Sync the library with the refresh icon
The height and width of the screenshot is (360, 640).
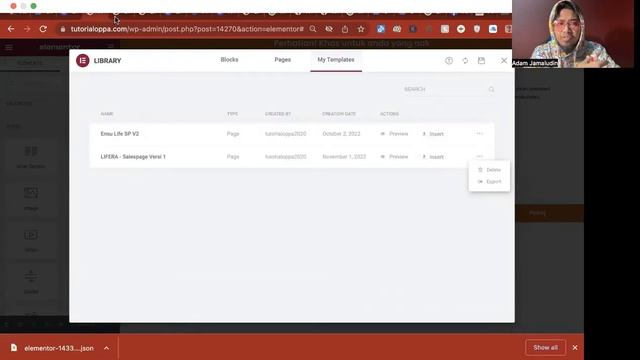click(x=465, y=60)
